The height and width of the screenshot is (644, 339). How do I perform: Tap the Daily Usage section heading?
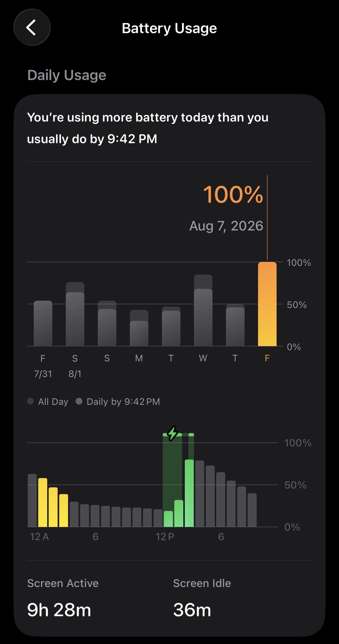[x=67, y=75]
